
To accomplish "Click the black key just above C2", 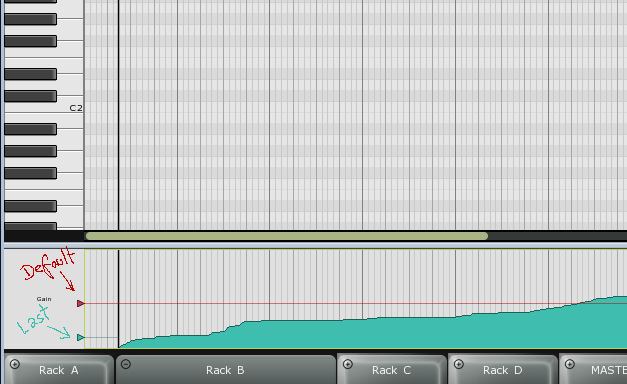I will tap(30, 96).
